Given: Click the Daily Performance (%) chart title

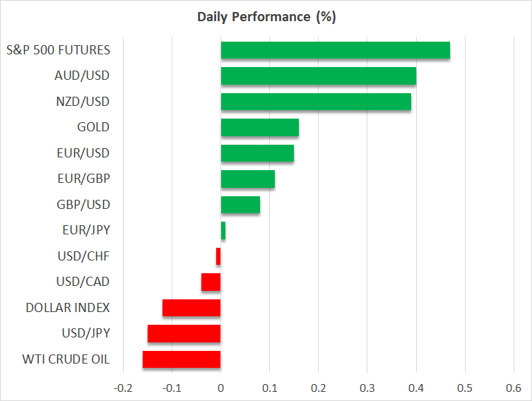Looking at the screenshot, I should click(x=266, y=17).
